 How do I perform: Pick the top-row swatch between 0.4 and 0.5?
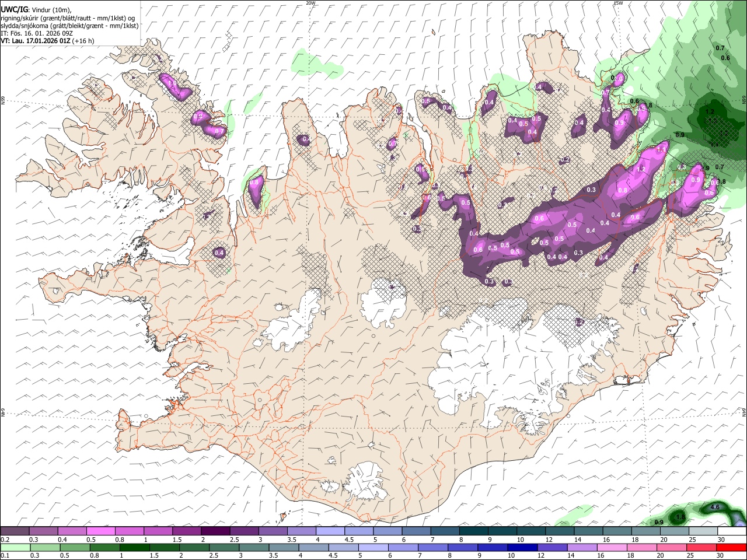point(72,531)
